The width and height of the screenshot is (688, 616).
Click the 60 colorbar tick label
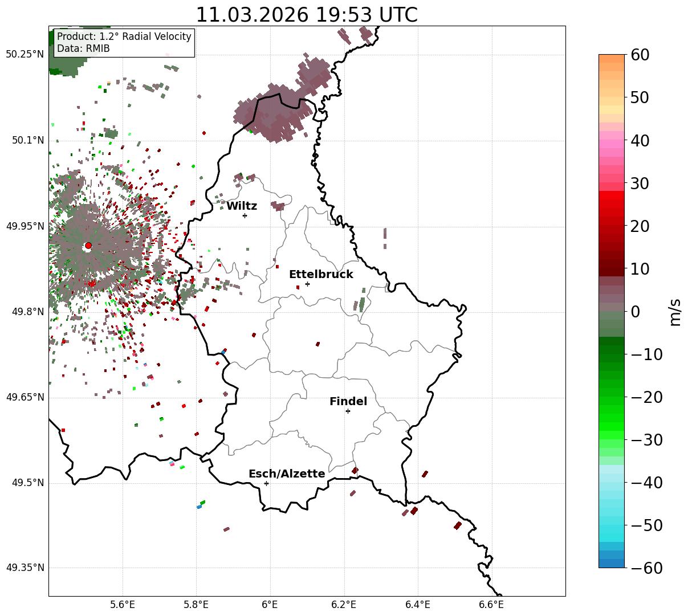pyautogui.click(x=641, y=55)
